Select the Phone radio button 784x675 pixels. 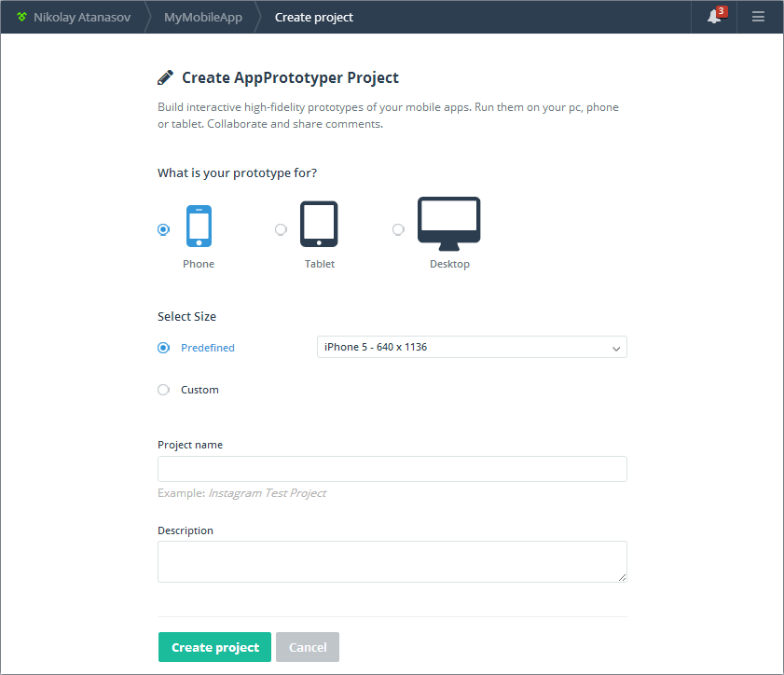pos(163,229)
